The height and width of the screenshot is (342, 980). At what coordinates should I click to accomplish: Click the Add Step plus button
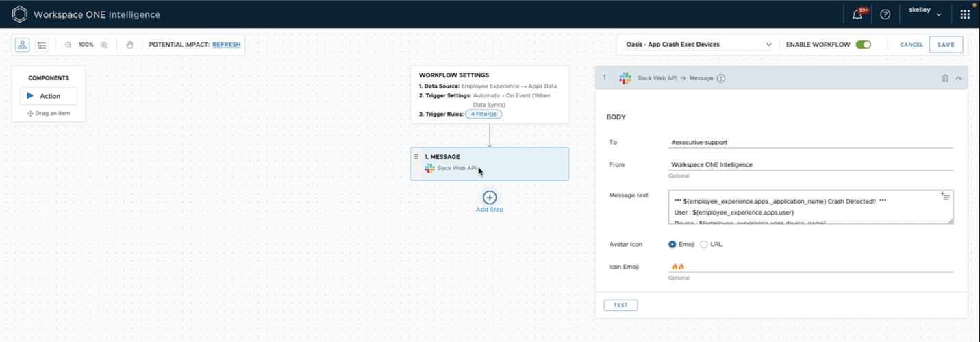point(490,197)
